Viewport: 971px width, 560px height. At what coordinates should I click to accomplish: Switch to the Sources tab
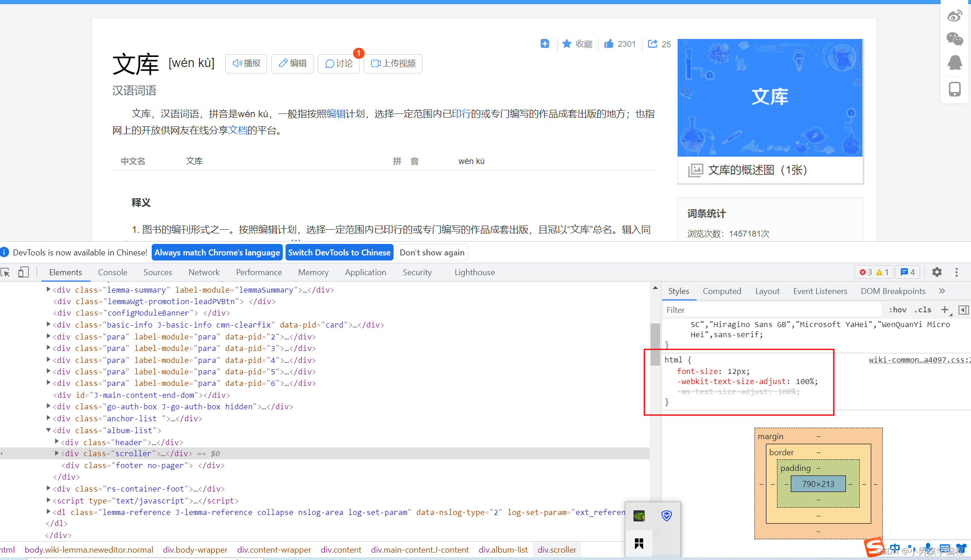click(158, 272)
